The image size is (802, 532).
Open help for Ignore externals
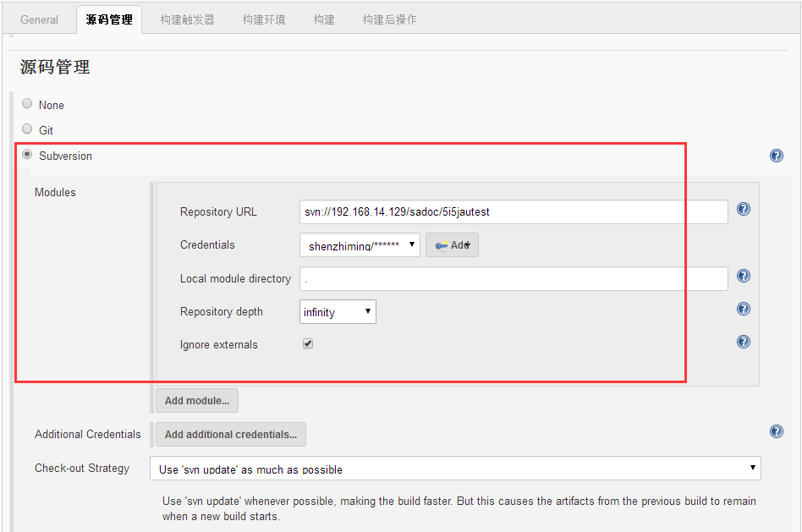point(743,342)
